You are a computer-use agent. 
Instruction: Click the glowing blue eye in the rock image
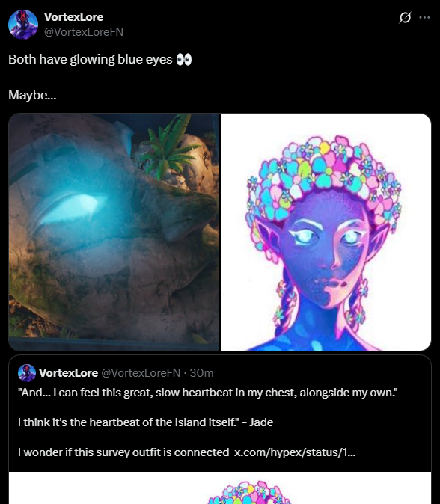point(70,209)
